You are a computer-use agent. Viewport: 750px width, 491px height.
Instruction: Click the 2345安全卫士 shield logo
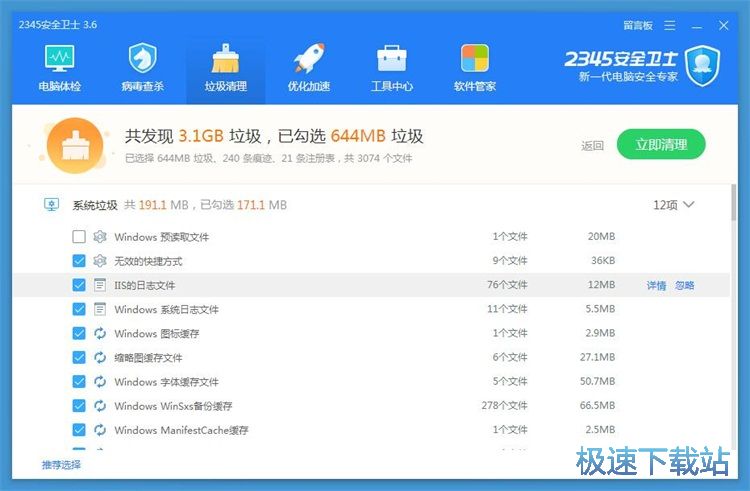tap(702, 66)
